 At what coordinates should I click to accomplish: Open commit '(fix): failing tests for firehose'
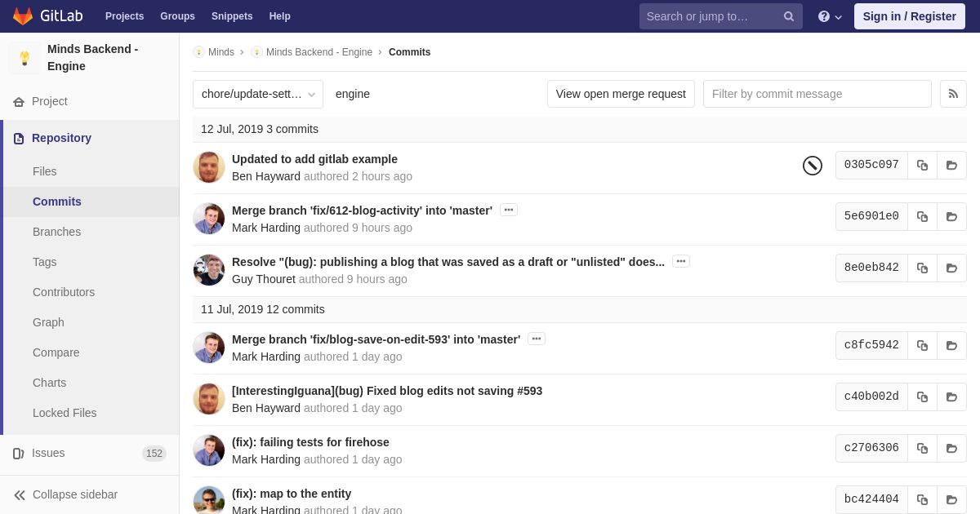[310, 442]
